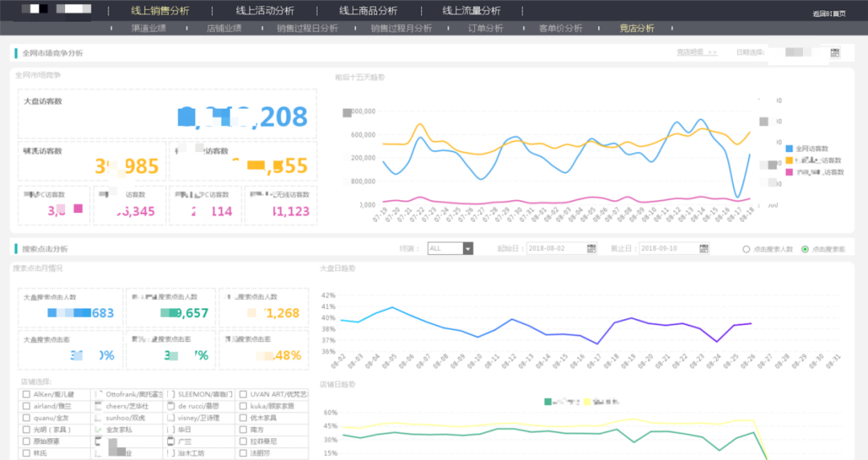Tick the 原始原素 checkbox
This screenshot has height=460, width=868.
click(x=26, y=442)
